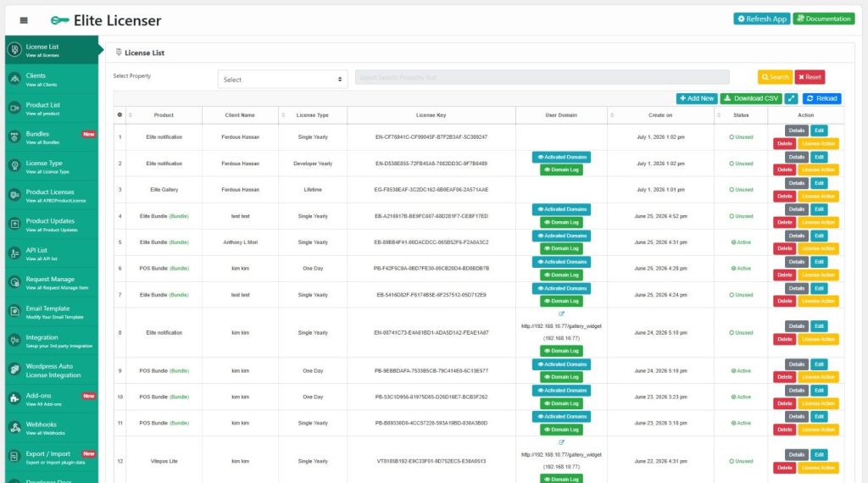868x483 pixels.
Task: Click the API List sidebar icon
Action: 14,253
